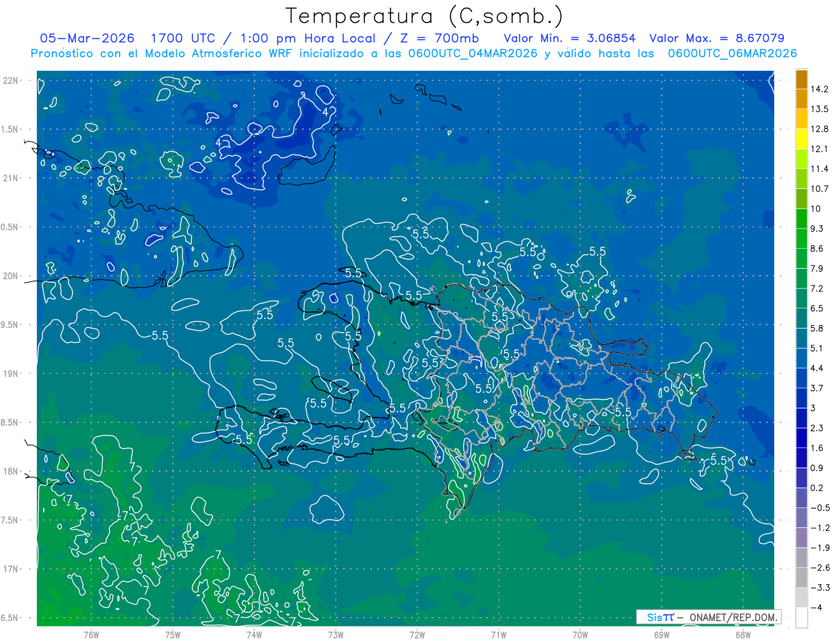Click the '73W' longitude axis label
The width and height of the screenshot is (834, 644).
(x=336, y=634)
